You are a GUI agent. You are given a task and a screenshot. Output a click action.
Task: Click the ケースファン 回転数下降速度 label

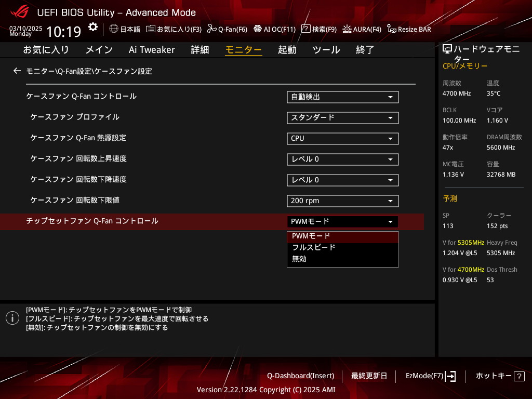(x=78, y=179)
